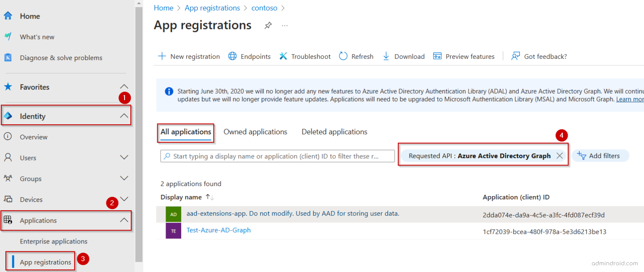This screenshot has height=272, width=644.
Task: Click the Display name sort arrows
Action: point(210,197)
